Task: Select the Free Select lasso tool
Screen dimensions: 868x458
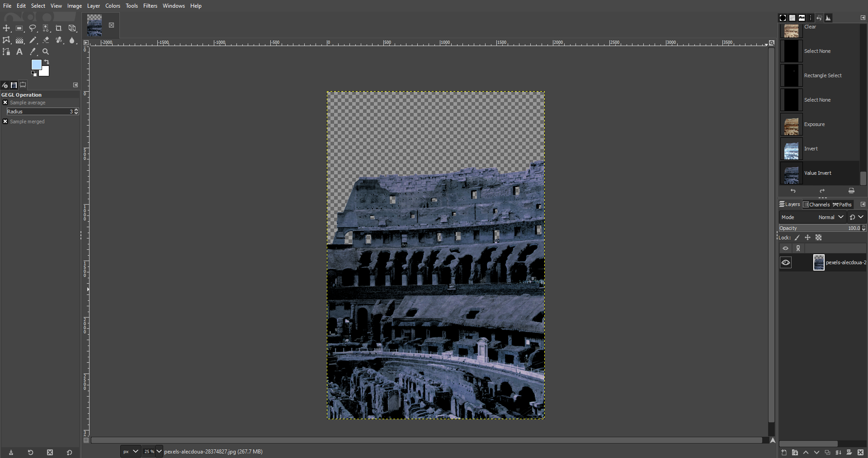Action: point(33,28)
